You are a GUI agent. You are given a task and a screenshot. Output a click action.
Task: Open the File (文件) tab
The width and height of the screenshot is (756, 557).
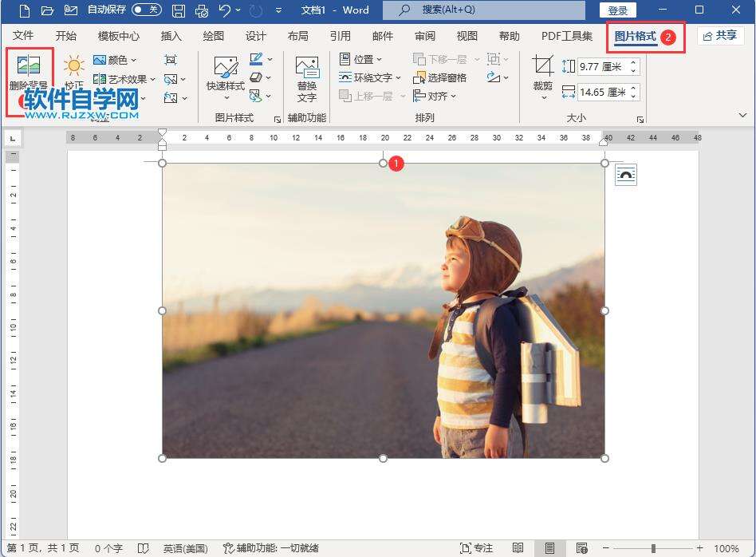[x=22, y=36]
